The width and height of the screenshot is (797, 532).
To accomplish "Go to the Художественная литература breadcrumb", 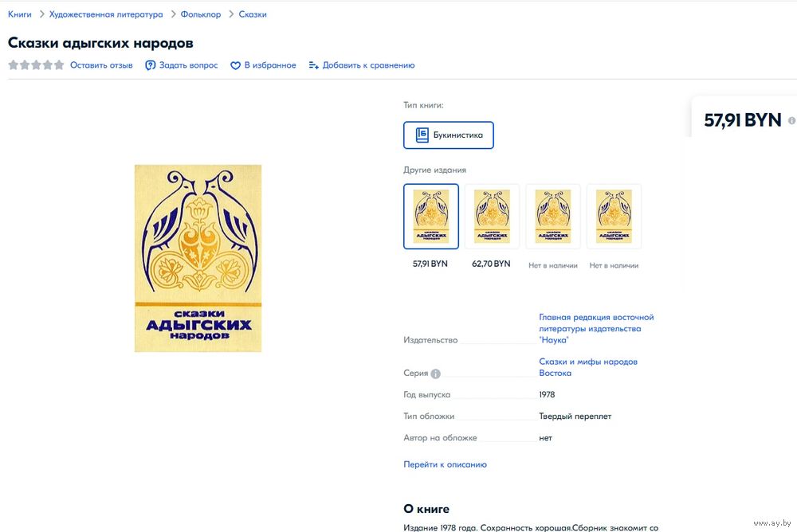I will point(106,14).
